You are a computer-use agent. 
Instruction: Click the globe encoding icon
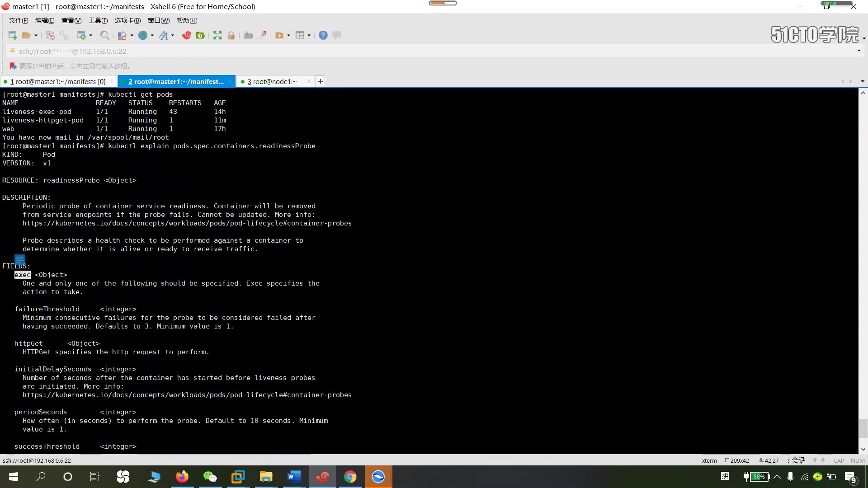(143, 35)
